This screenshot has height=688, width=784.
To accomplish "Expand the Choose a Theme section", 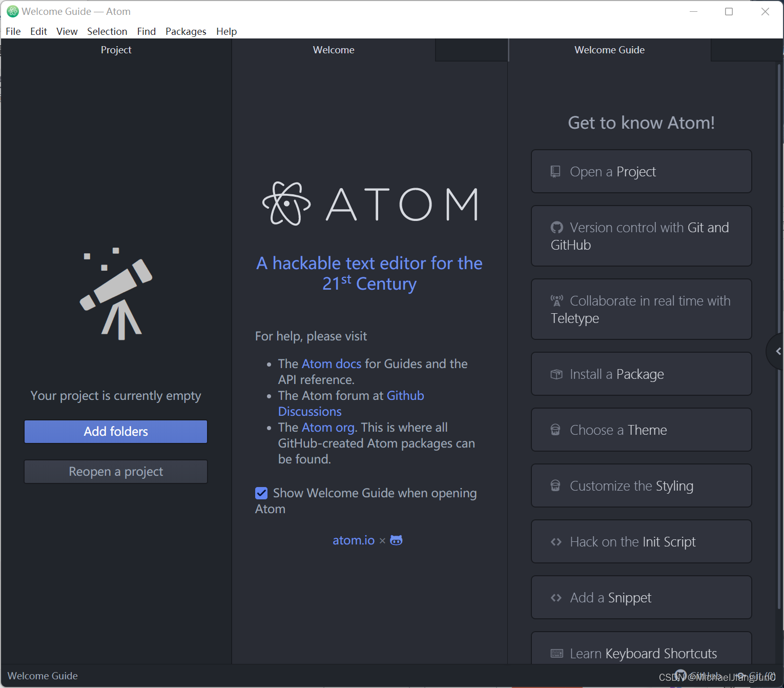I will tap(642, 430).
